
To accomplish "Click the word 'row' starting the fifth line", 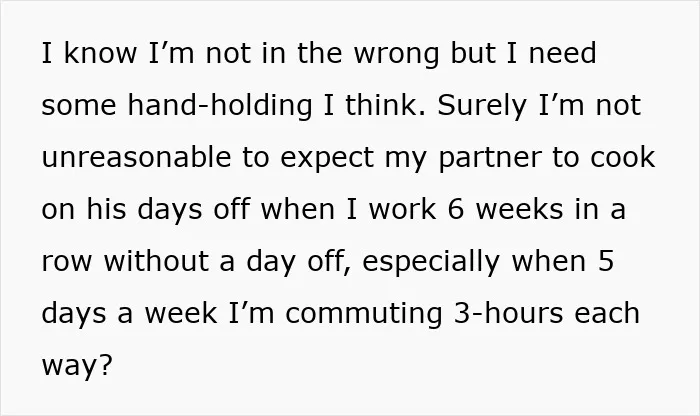I will 67,263.
